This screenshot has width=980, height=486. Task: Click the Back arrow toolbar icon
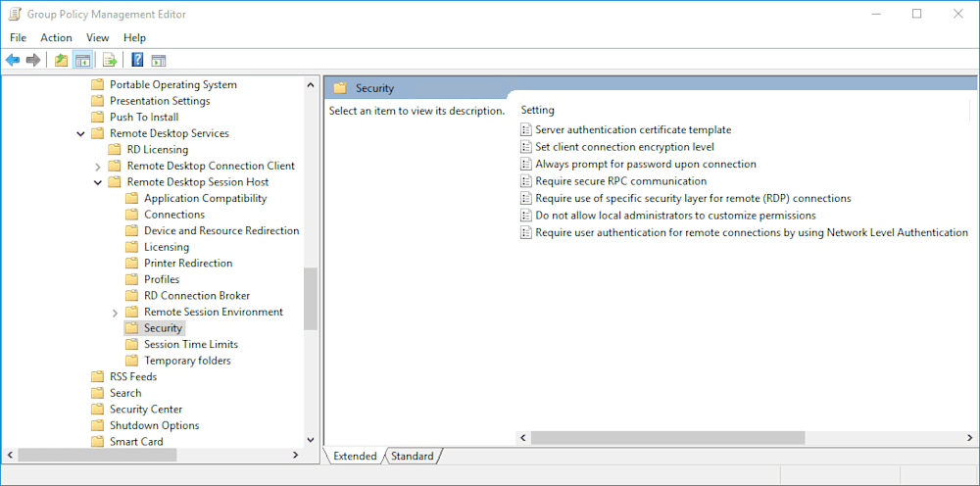13,60
